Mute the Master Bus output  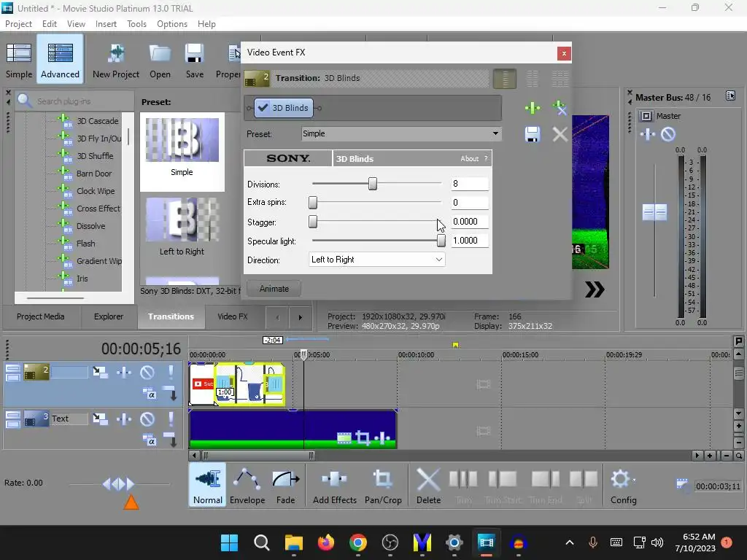(668, 134)
